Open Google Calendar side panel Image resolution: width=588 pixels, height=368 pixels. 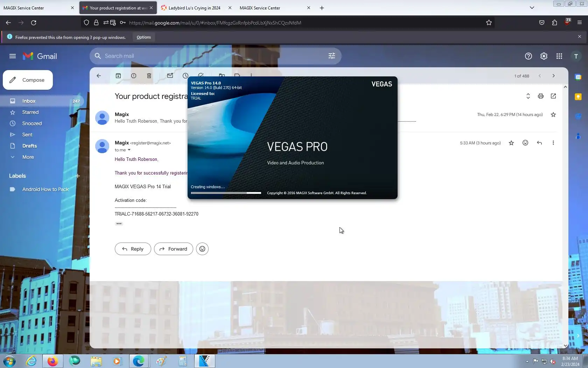tap(578, 77)
